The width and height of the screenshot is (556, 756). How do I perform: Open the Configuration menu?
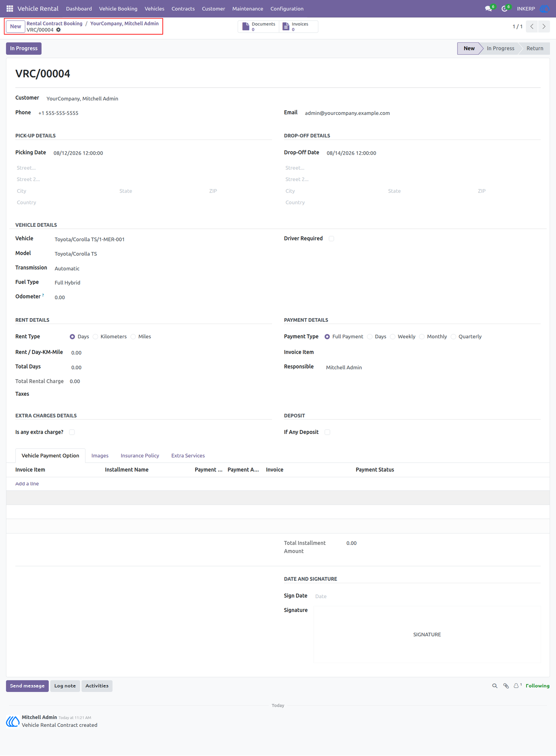tap(287, 9)
